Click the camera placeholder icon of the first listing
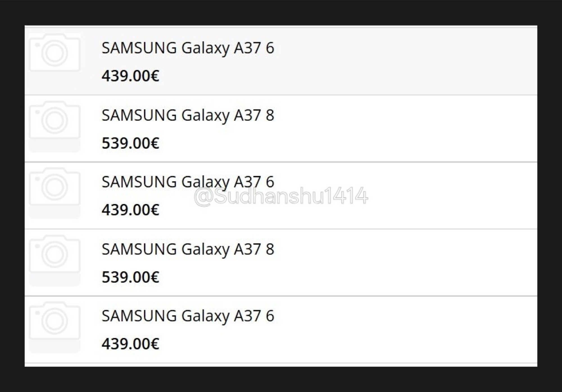 [x=55, y=53]
